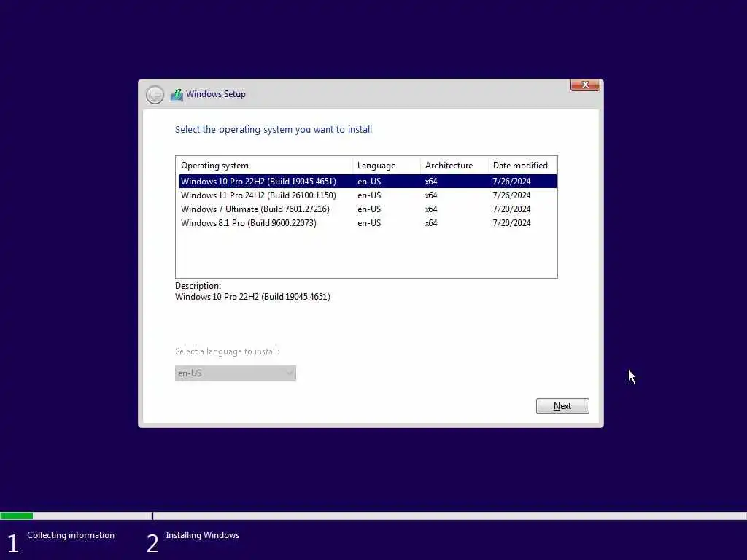Viewport: 747px width, 560px height.
Task: Click the Operating system column header
Action: pos(264,166)
